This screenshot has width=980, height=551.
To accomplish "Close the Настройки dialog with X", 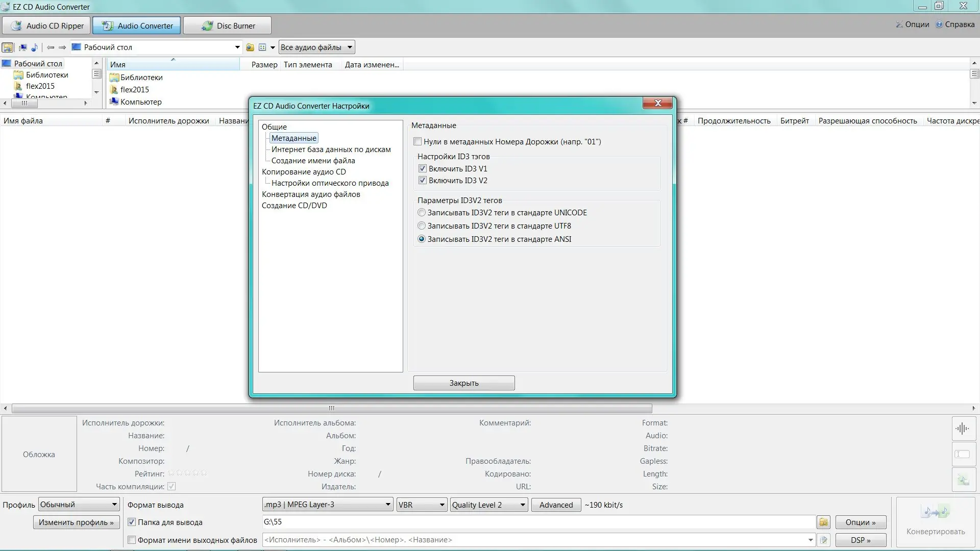I will (658, 103).
